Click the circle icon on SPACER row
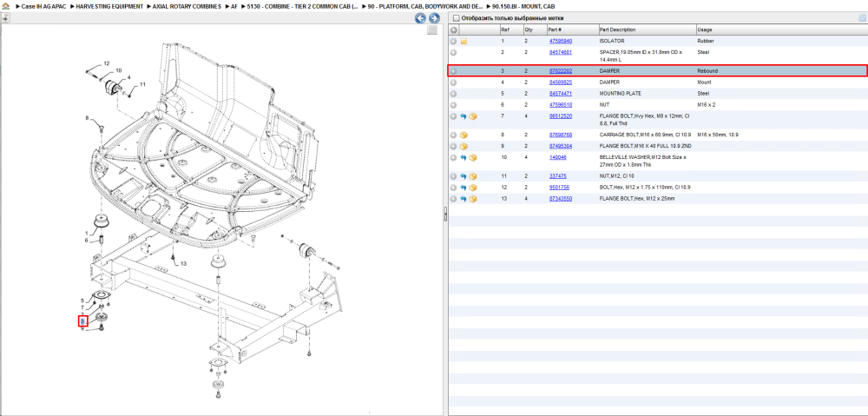Viewport: 868px width, 416px height. [453, 52]
